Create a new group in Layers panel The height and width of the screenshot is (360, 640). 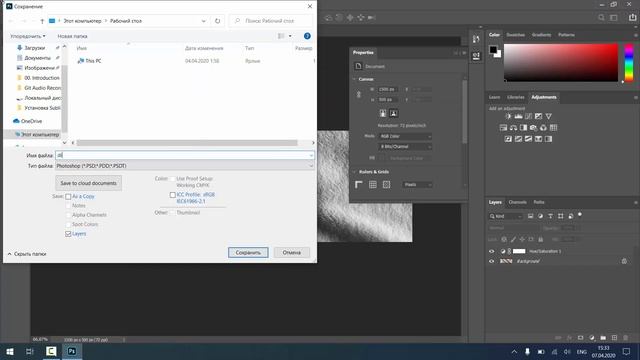603,338
